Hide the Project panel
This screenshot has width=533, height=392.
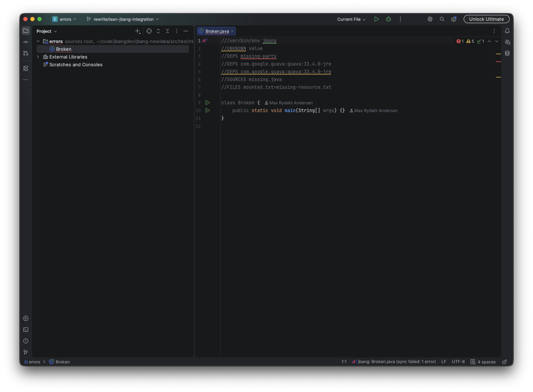pos(186,31)
